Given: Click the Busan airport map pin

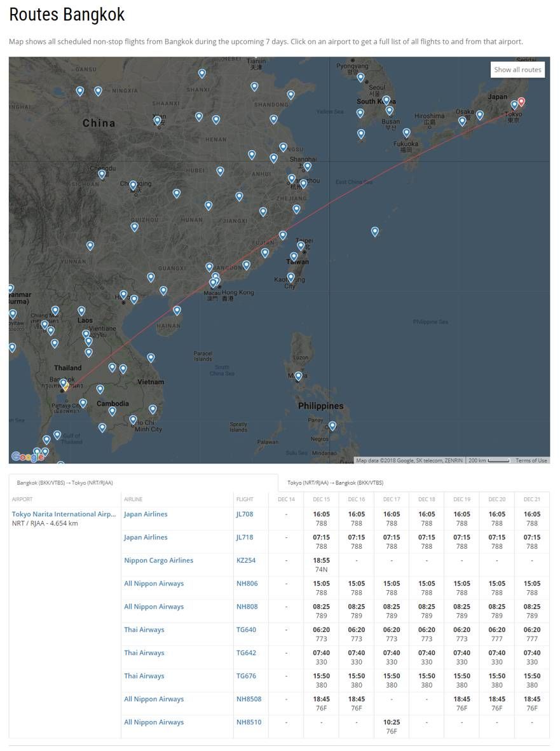Looking at the screenshot, I should 390,111.
